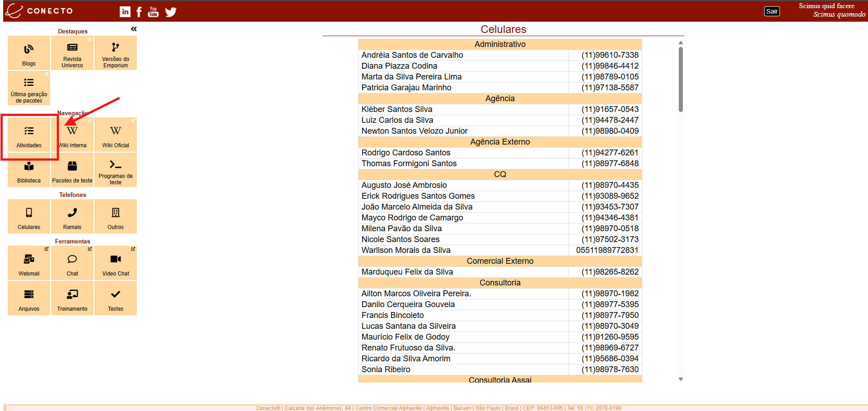
Task: Launch Video Chat tool
Action: (116, 263)
